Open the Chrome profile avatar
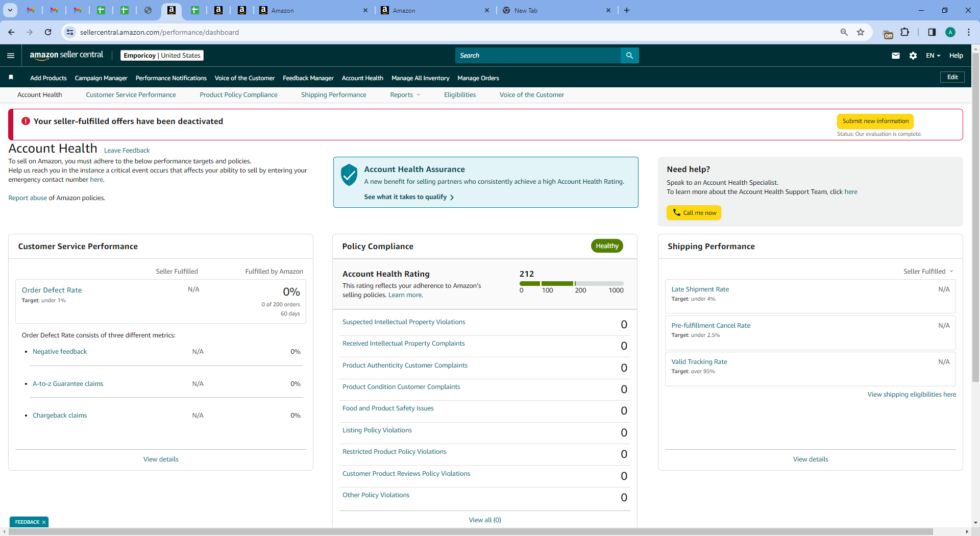The height and width of the screenshot is (536, 980). [x=950, y=32]
